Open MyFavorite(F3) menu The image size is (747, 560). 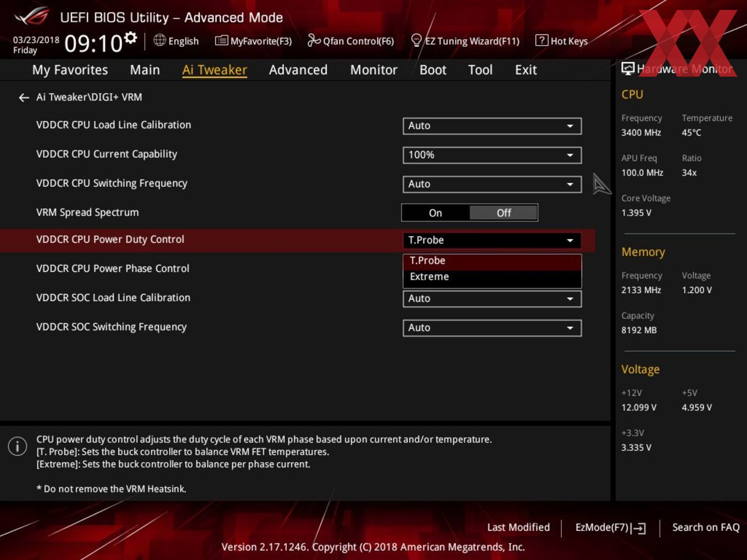pyautogui.click(x=253, y=41)
